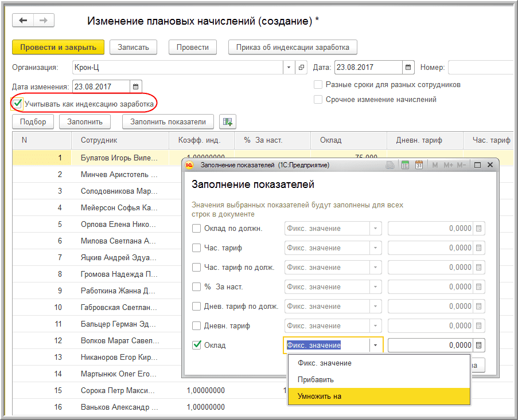The width and height of the screenshot is (518, 420).
Task: Open calculator for the Час. тариф value
Action: (478, 248)
